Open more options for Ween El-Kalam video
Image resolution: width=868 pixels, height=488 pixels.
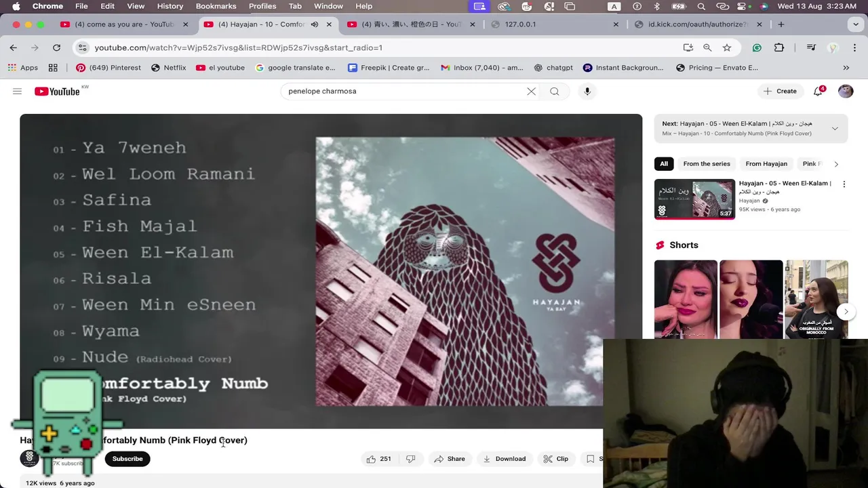(844, 184)
